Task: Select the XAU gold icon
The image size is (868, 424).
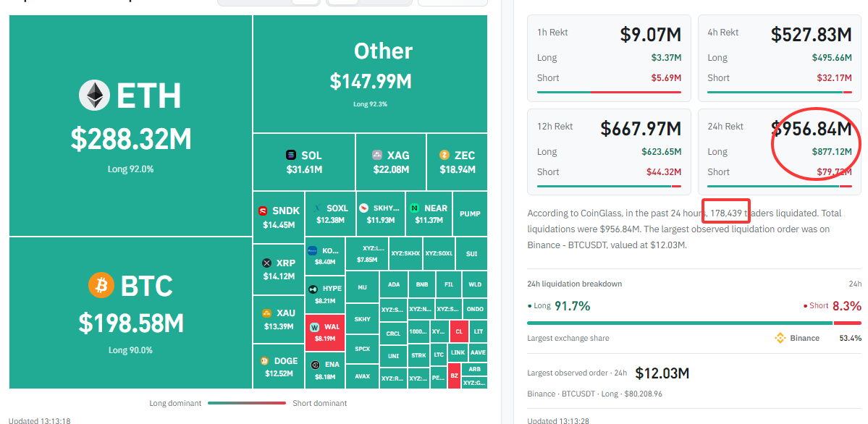Action: [267, 313]
